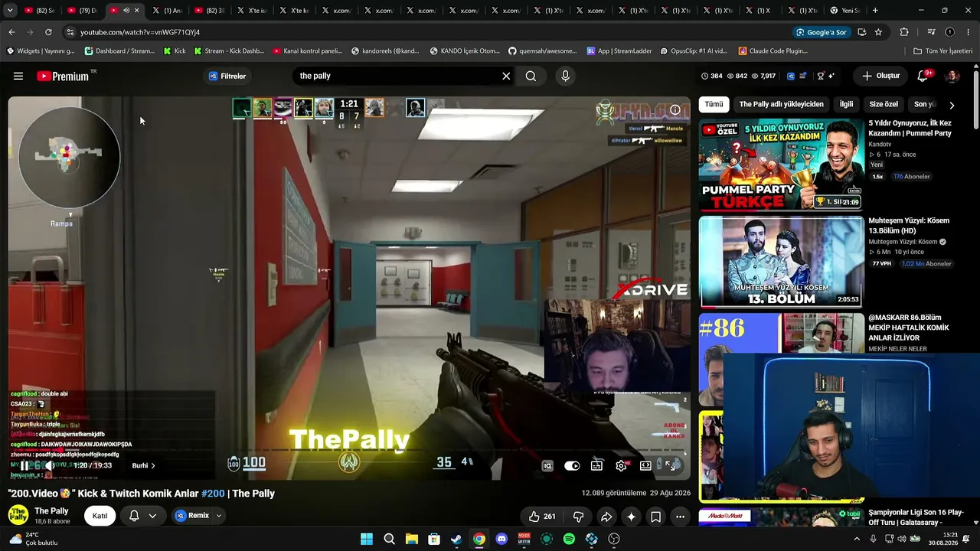Open the Chrome tab search dropdown
Image resolution: width=980 pixels, height=551 pixels.
10,11
